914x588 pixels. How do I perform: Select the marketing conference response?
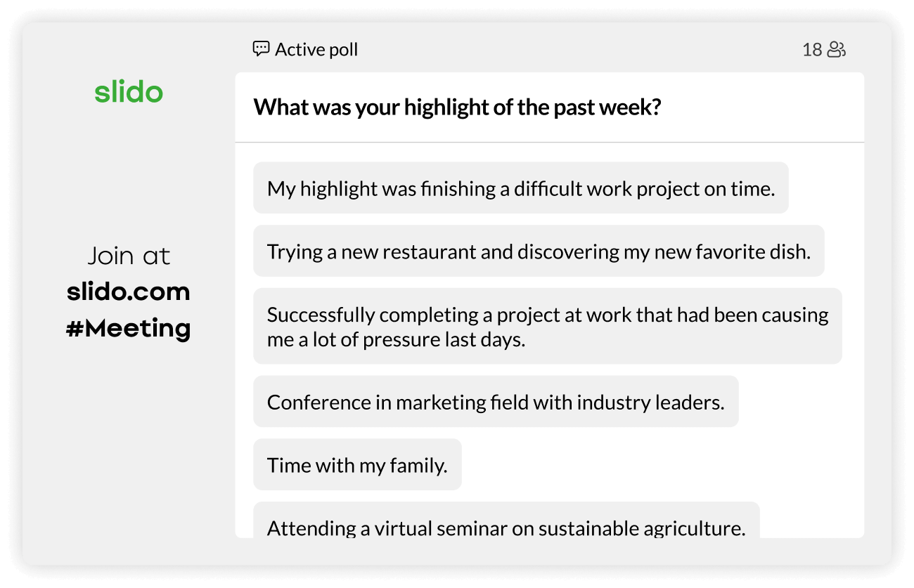pos(495,402)
